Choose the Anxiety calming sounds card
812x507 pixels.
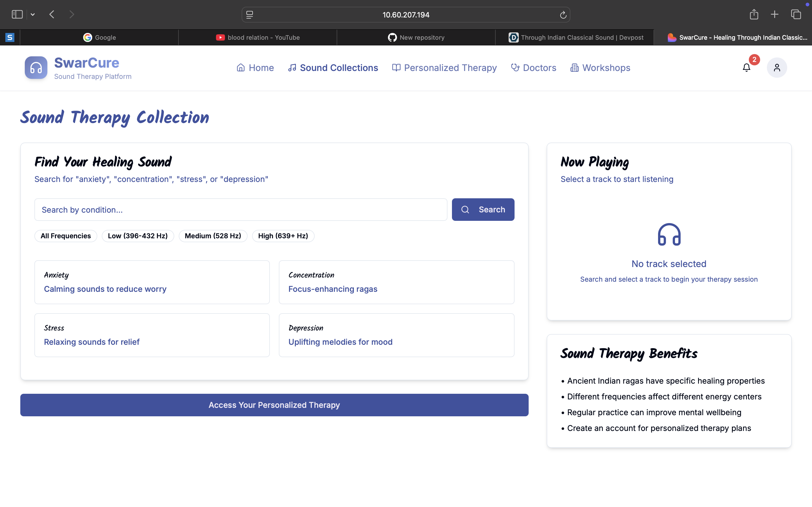[152, 282]
